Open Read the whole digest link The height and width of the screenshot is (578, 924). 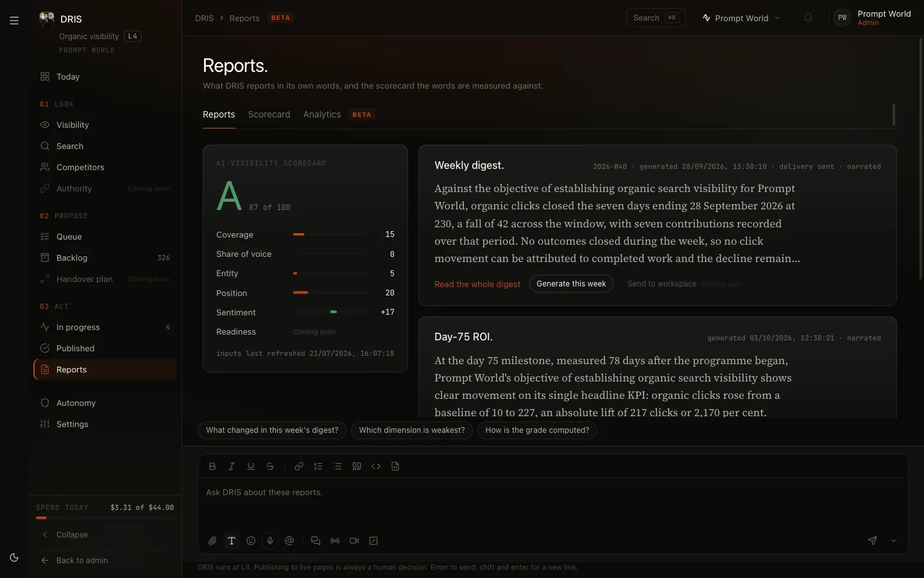coord(477,284)
